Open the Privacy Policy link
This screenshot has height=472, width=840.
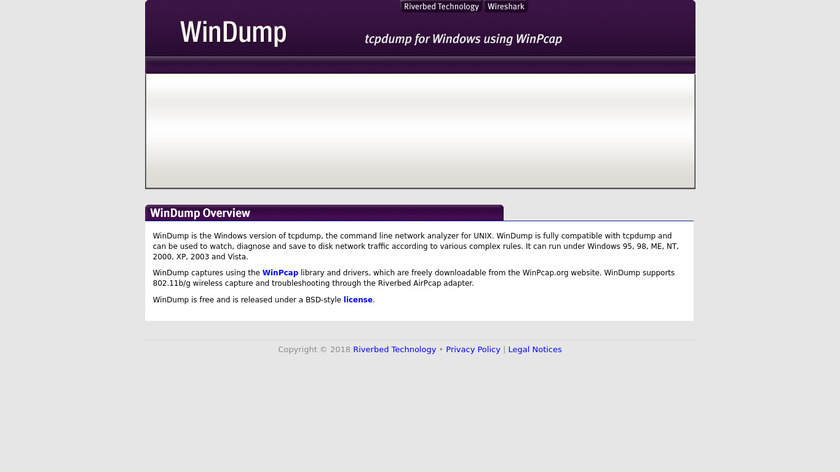(473, 349)
